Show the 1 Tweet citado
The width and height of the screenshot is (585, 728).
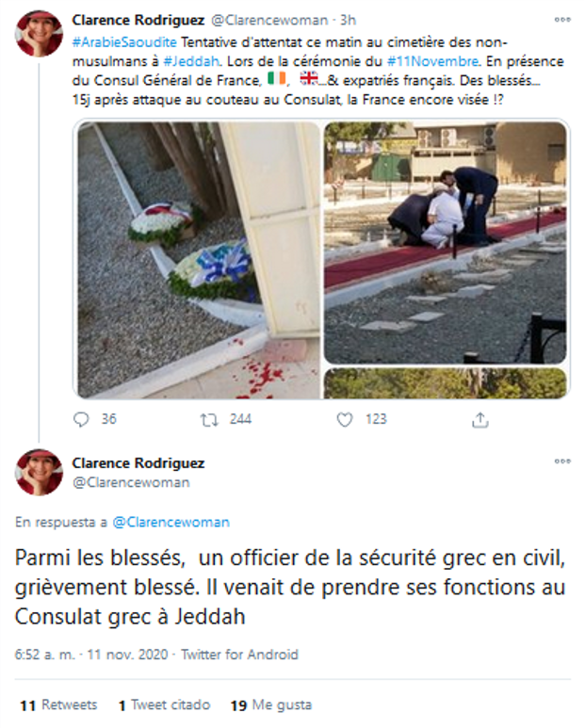(164, 704)
